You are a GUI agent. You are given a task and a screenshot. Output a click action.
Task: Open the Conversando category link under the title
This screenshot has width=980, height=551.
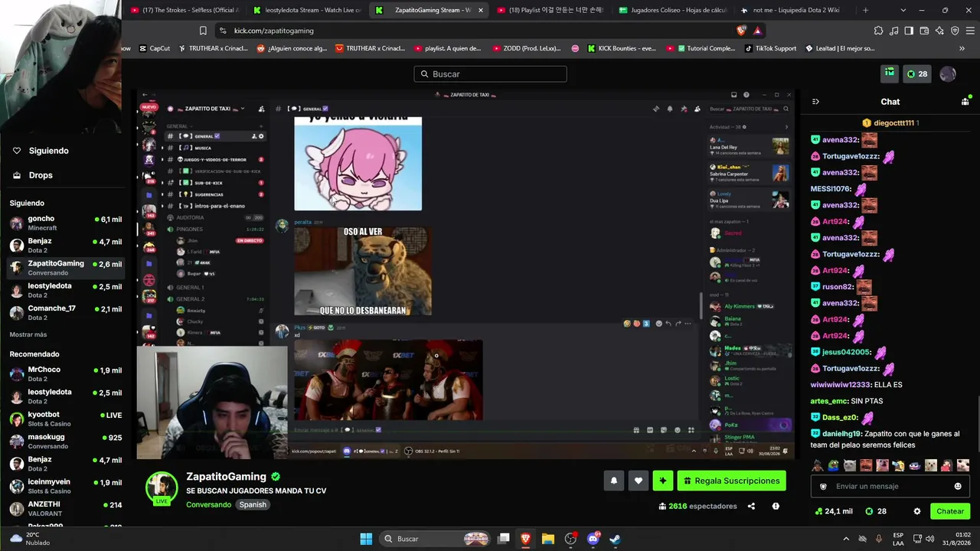click(208, 504)
